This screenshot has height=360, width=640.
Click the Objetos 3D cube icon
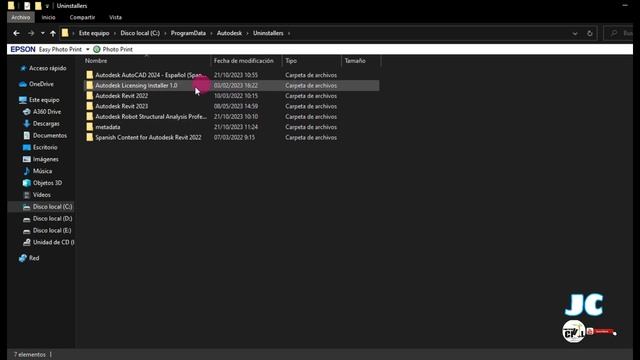click(27, 183)
